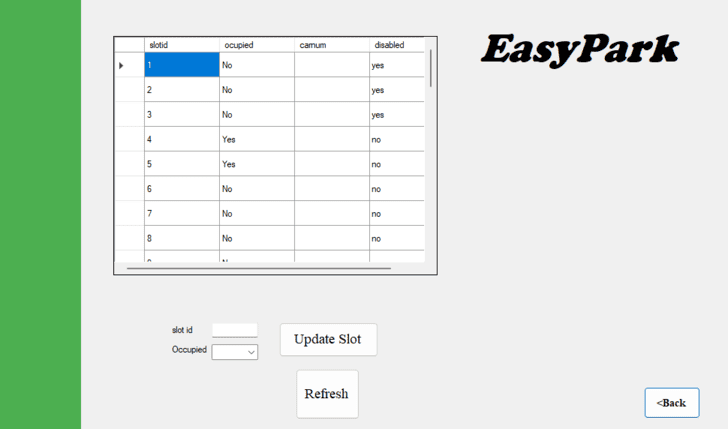Select the occupied cell Yes in slot 5
Viewport: 728px width, 429px height.
(x=256, y=164)
